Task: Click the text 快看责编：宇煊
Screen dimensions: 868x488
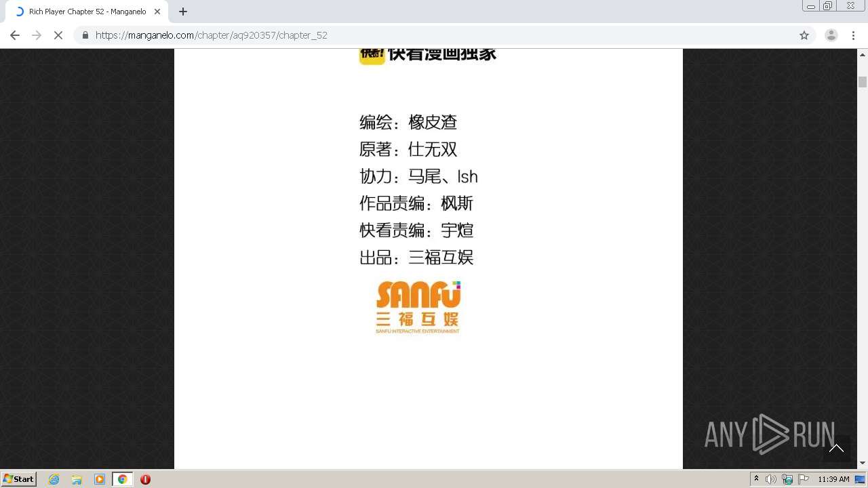Action: (416, 230)
